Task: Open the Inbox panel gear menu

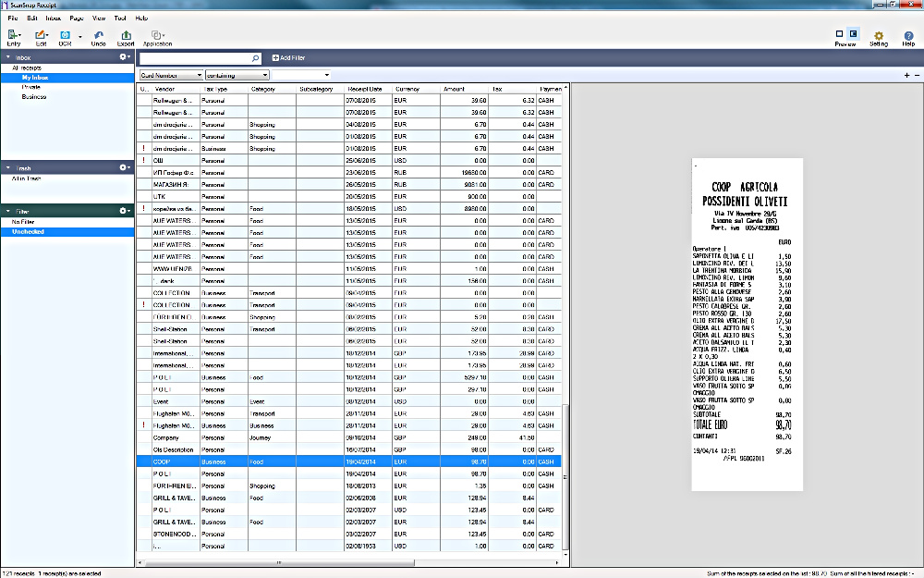Action: point(123,57)
